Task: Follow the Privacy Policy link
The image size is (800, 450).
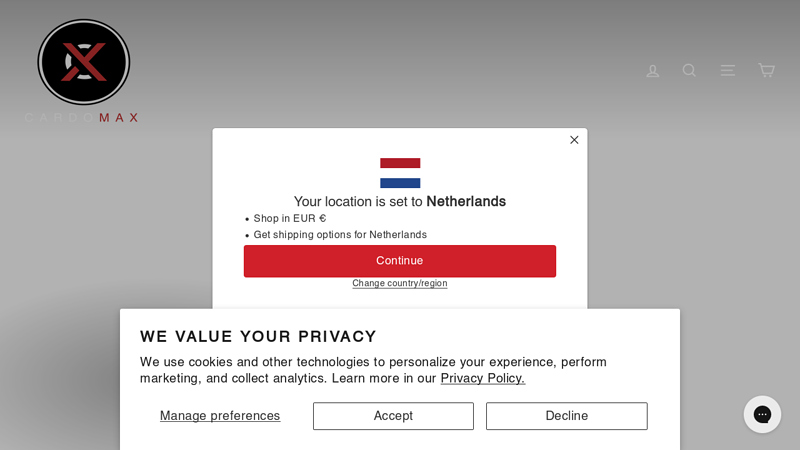Action: point(483,378)
